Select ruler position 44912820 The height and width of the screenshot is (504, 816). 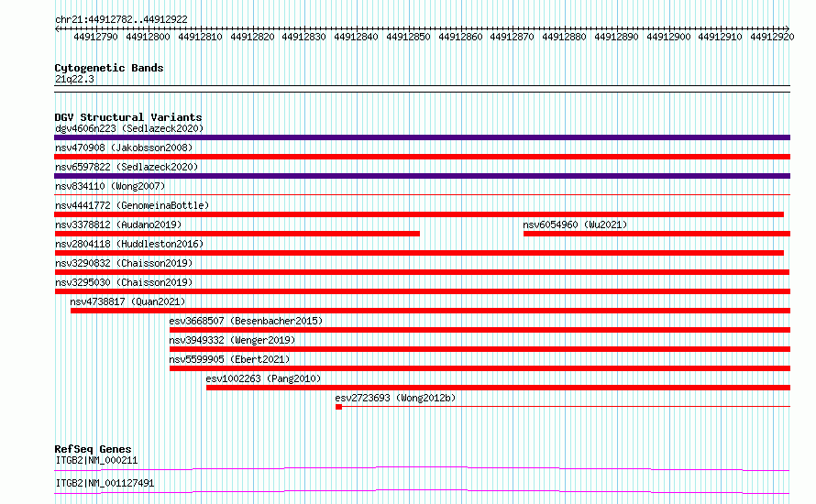(x=252, y=37)
